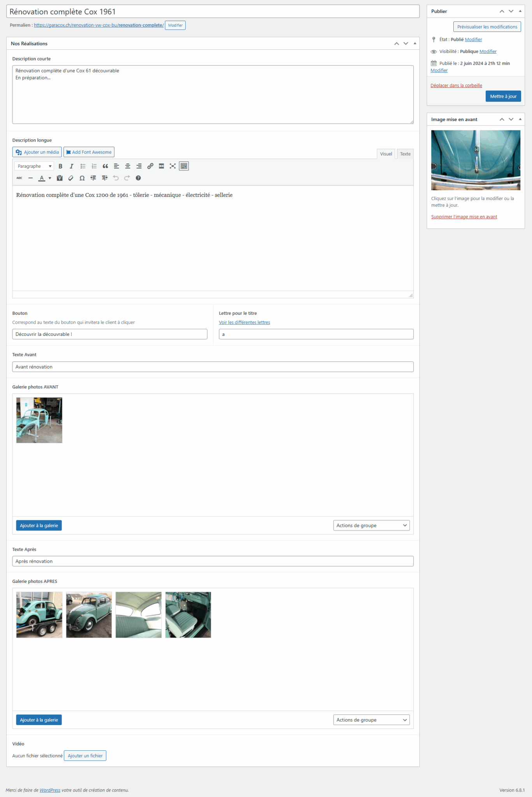Decrease paragraph indent
The height and width of the screenshot is (797, 532).
click(x=93, y=178)
